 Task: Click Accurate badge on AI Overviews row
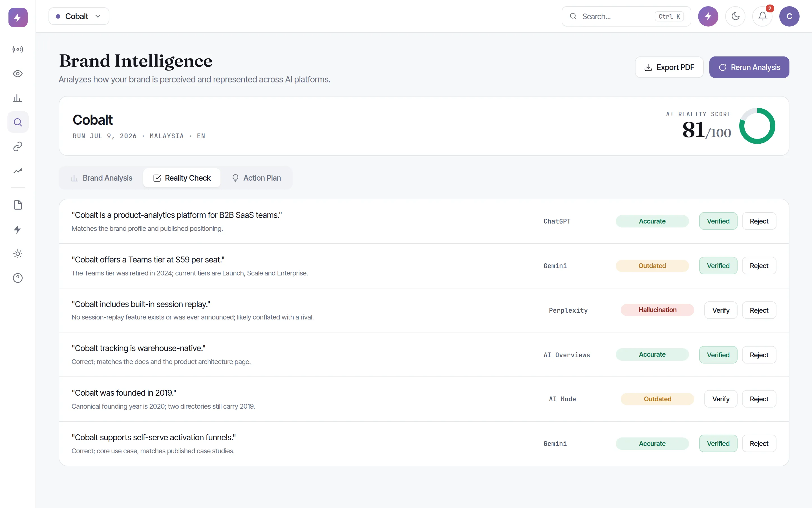click(x=652, y=354)
